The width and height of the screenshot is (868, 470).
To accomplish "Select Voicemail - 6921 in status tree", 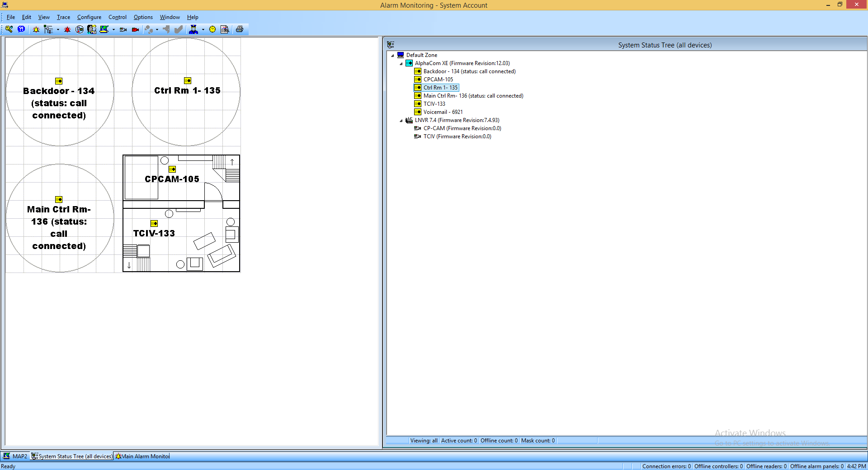I will tap(443, 112).
